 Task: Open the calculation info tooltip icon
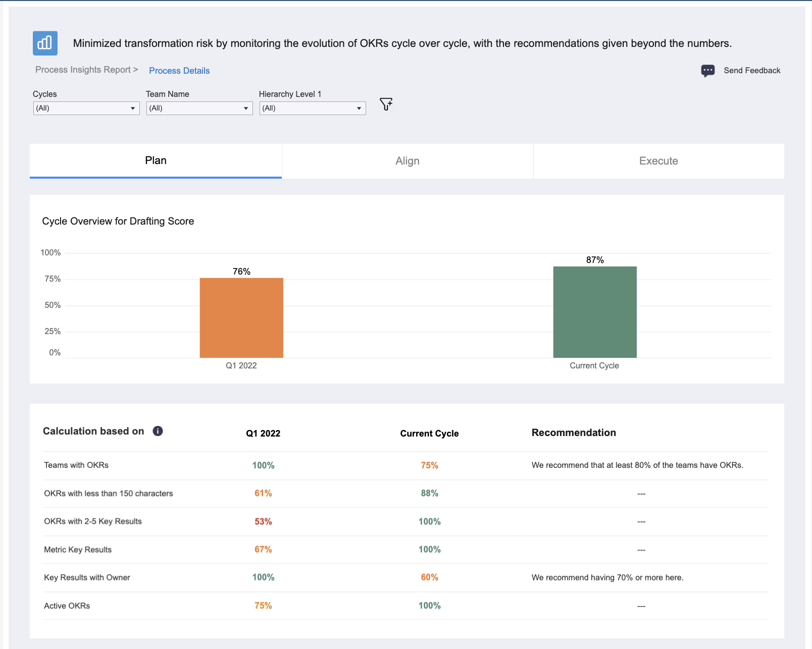click(x=158, y=431)
